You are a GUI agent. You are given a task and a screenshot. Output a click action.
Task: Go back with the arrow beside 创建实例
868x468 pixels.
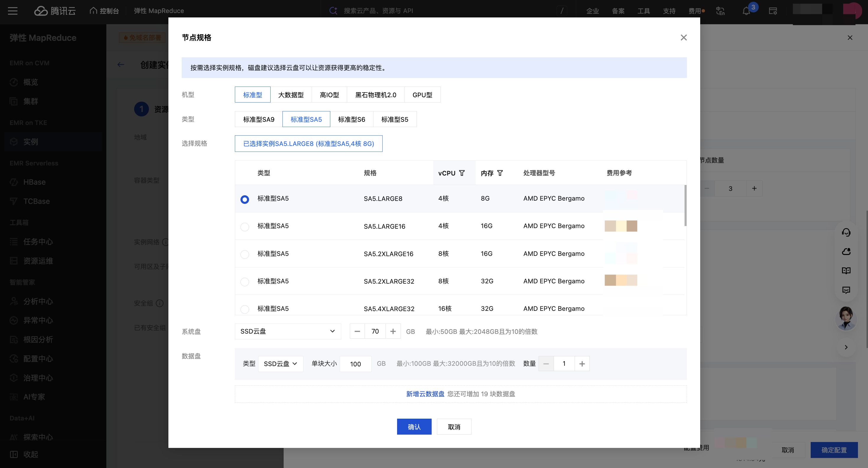point(121,65)
